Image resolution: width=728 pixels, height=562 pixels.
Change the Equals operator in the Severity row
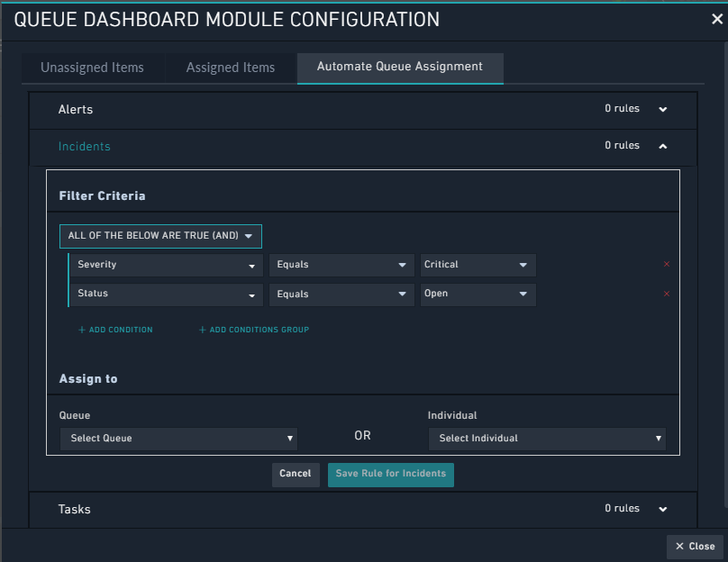pos(341,265)
